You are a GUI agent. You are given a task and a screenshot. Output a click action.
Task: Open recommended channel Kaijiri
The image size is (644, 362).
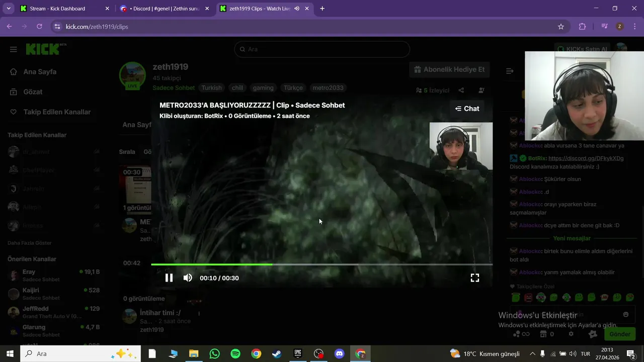pos(54,294)
